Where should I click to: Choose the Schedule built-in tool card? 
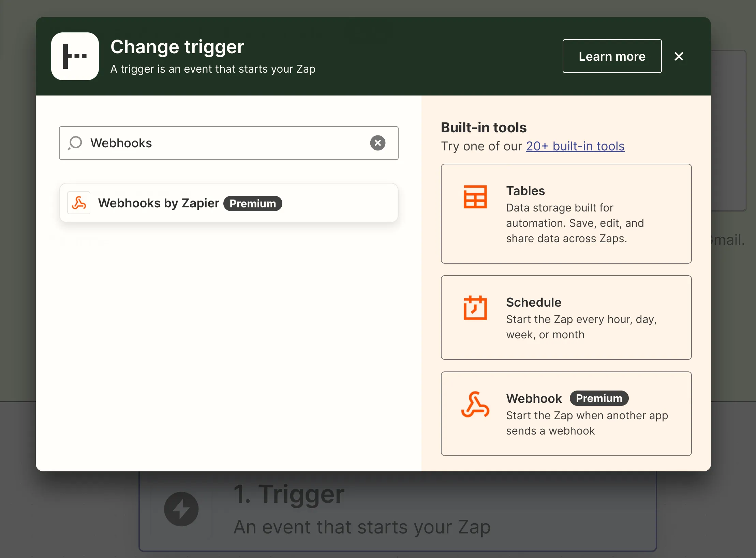[566, 318]
